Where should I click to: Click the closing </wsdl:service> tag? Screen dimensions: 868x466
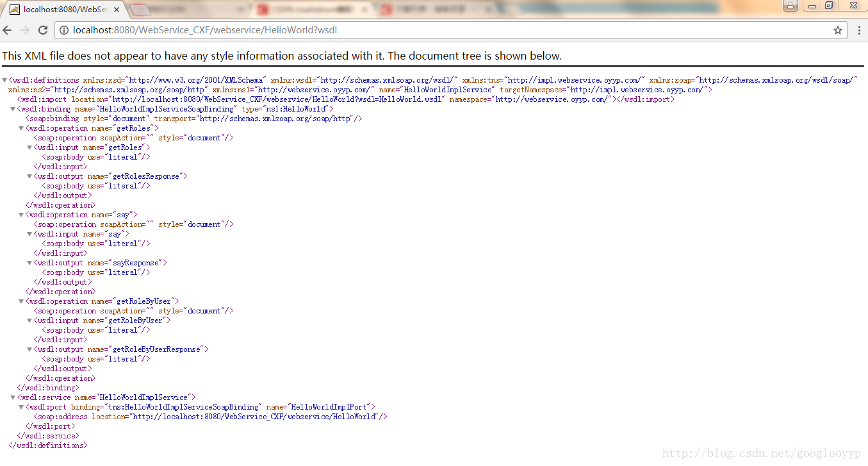pos(48,436)
